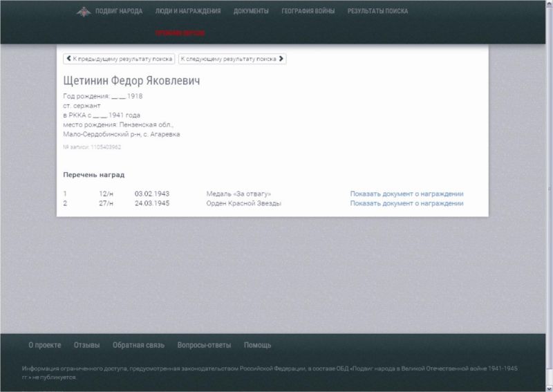Show award document for Орден Красной Звезды

pyautogui.click(x=406, y=203)
